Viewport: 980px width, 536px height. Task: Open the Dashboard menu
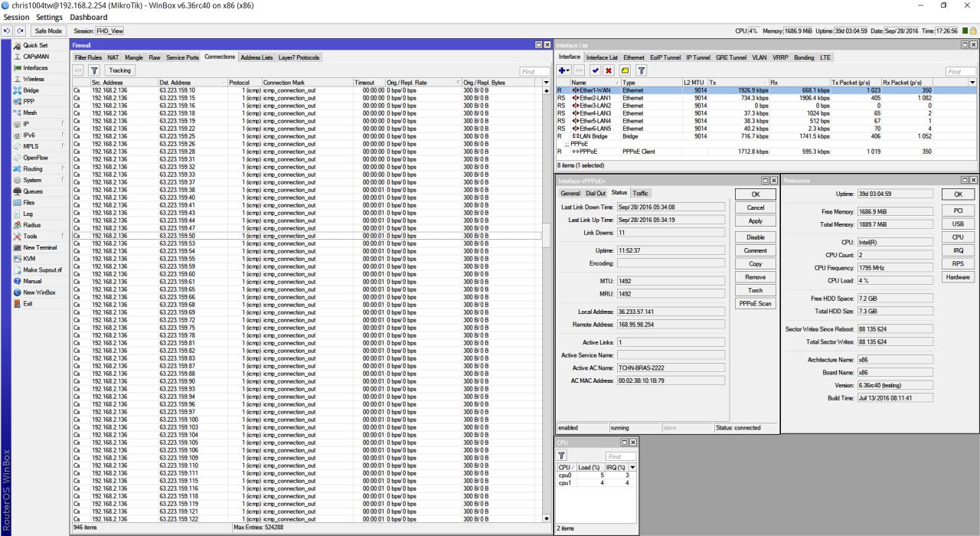pos(89,17)
